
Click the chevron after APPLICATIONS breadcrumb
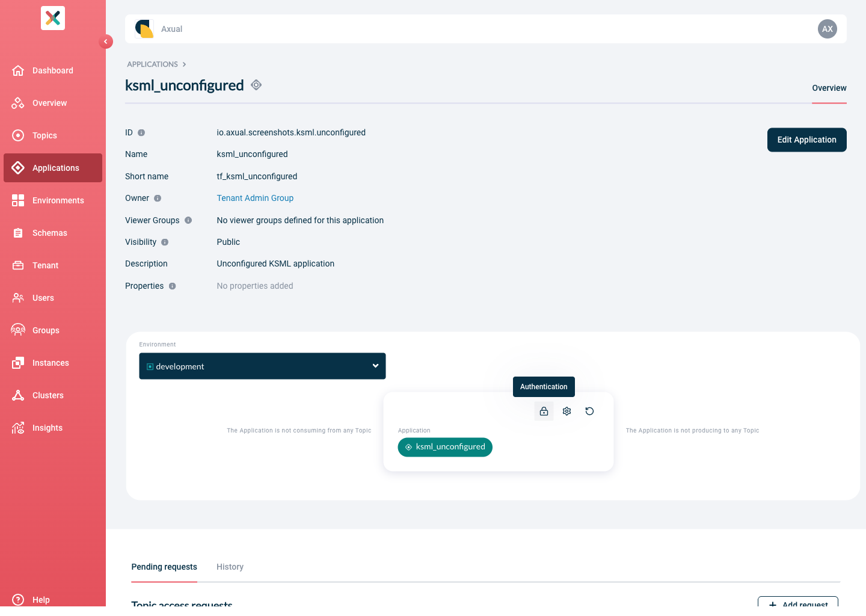[184, 64]
